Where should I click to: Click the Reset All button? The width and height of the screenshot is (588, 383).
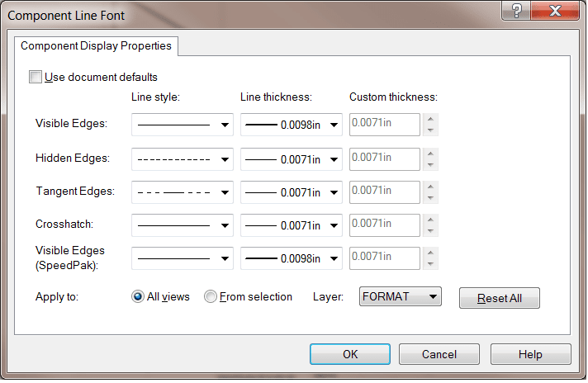pyautogui.click(x=499, y=298)
